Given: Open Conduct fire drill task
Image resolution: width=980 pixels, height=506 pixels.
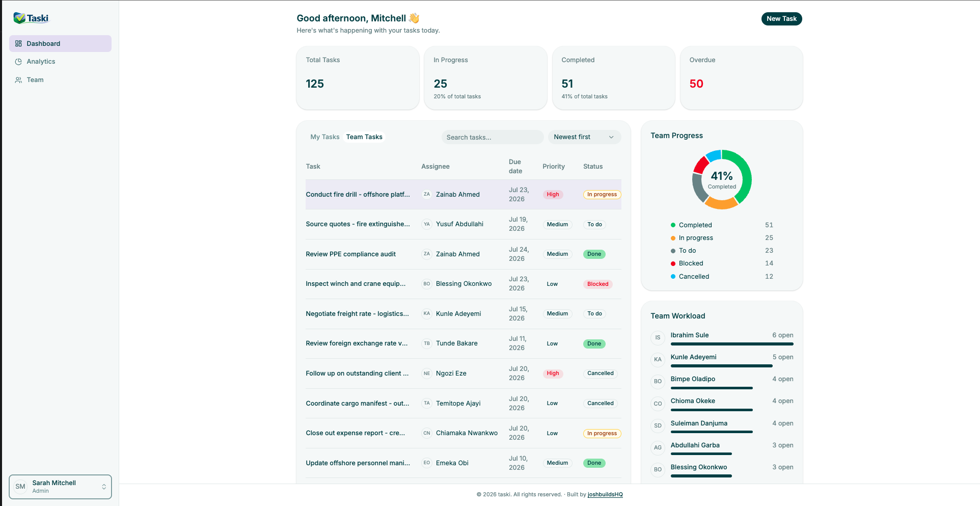Looking at the screenshot, I should pyautogui.click(x=358, y=194).
